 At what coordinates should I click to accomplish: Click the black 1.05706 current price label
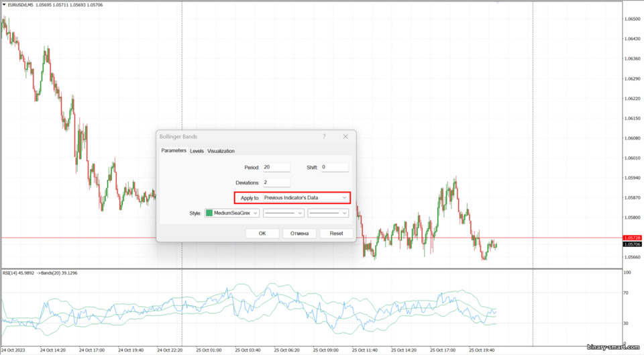click(x=632, y=244)
